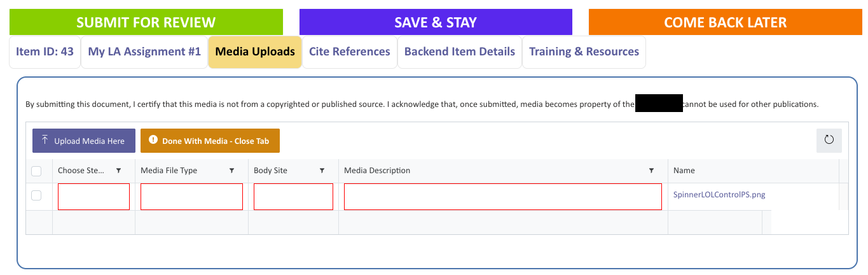Click the refresh grid icon
Image resolution: width=868 pixels, height=275 pixels.
pyautogui.click(x=829, y=141)
